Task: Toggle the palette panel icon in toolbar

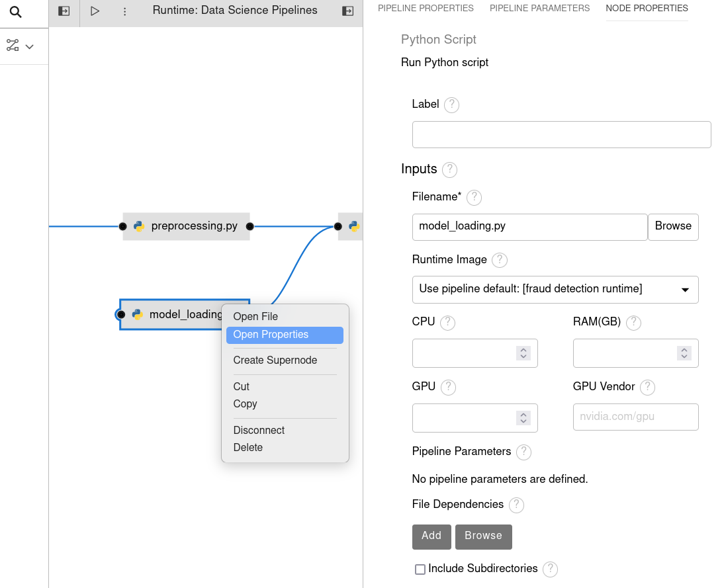Action: pos(64,11)
